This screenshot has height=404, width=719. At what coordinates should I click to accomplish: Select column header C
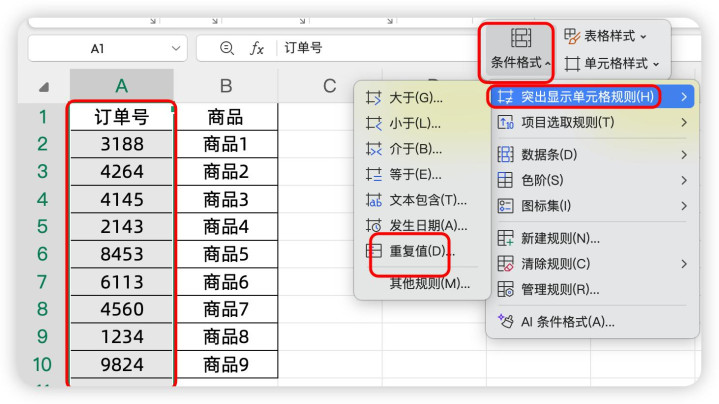(x=330, y=86)
